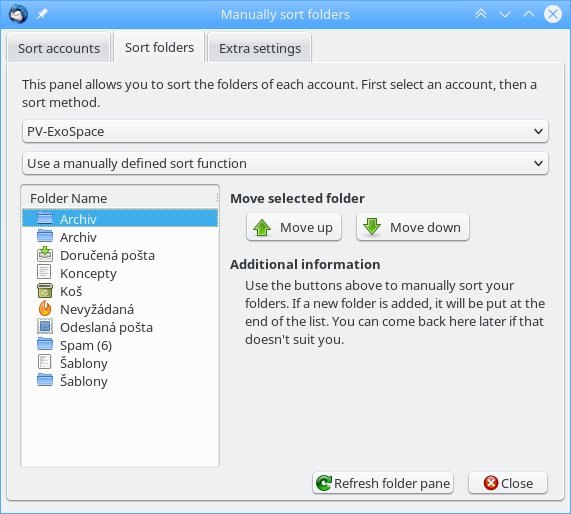This screenshot has width=571, height=514.
Task: Open the PV-ExoSpace account dropdown
Action: [285, 131]
